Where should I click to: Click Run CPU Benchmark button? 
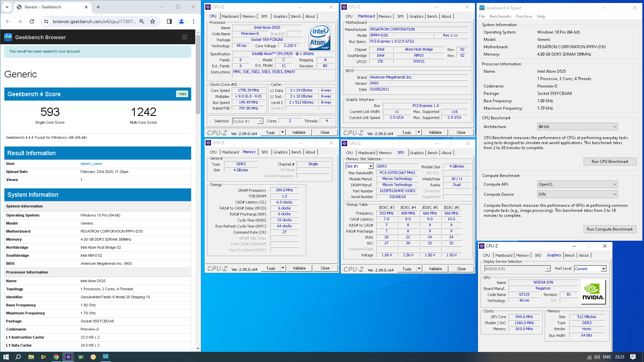pyautogui.click(x=610, y=162)
